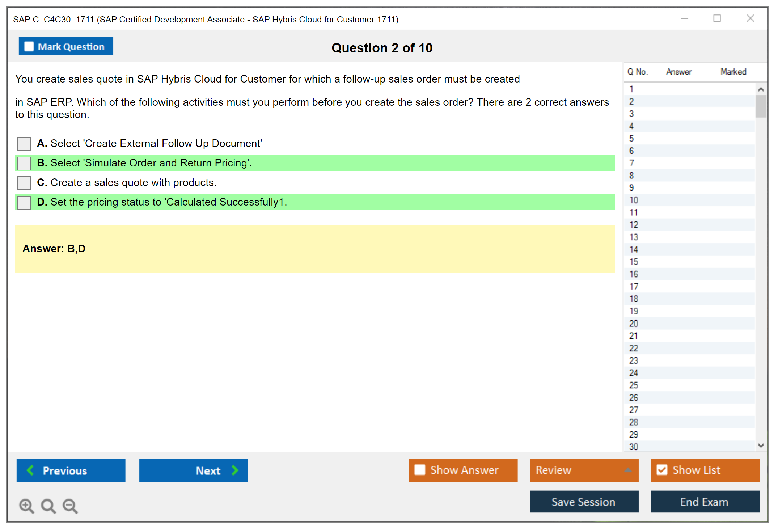Click the zoom in magnifier icon
Image resolution: width=778 pixels, height=532 pixels.
click(x=26, y=506)
